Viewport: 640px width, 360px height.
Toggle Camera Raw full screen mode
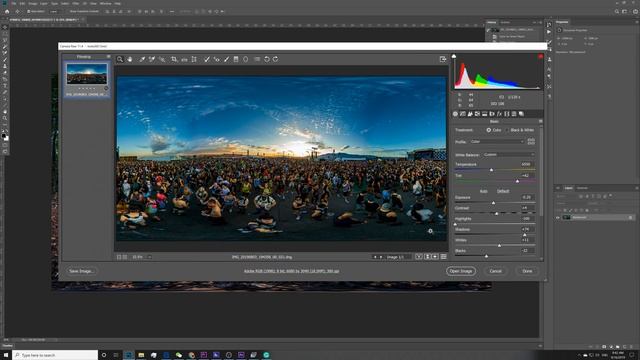pyautogui.click(x=443, y=60)
